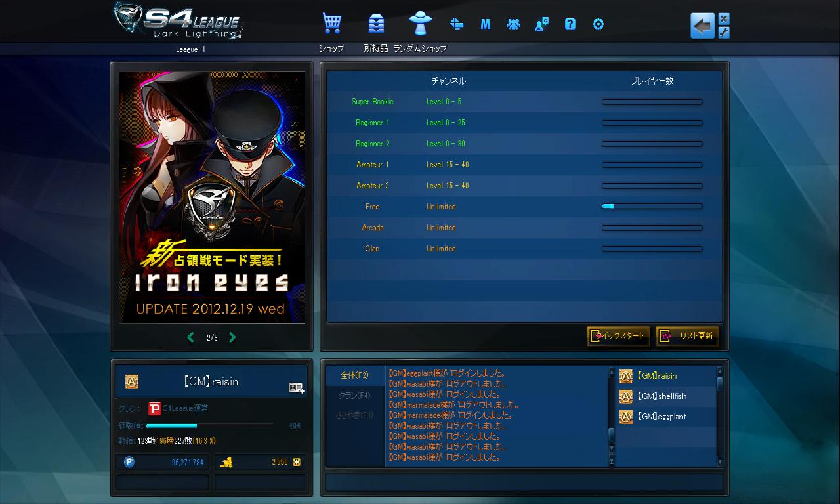The image size is (840, 504).
Task: Click the M icon in the top toolbar
Action: pyautogui.click(x=486, y=24)
